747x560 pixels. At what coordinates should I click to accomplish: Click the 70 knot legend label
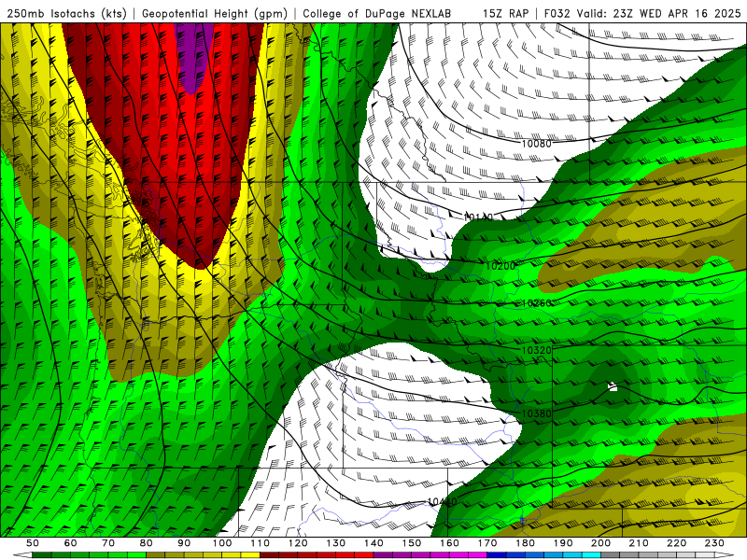click(x=108, y=543)
